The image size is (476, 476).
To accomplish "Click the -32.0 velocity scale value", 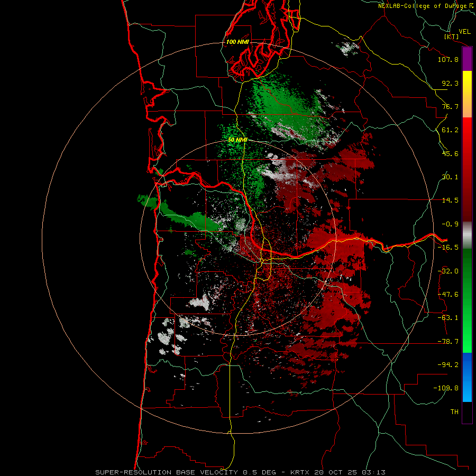I will tap(448, 271).
